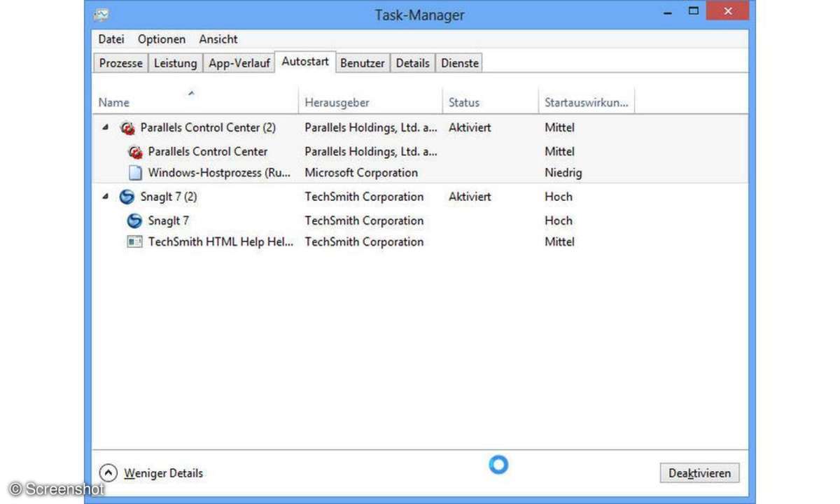Open the Optionen menu
The width and height of the screenshot is (840, 504).
click(162, 39)
